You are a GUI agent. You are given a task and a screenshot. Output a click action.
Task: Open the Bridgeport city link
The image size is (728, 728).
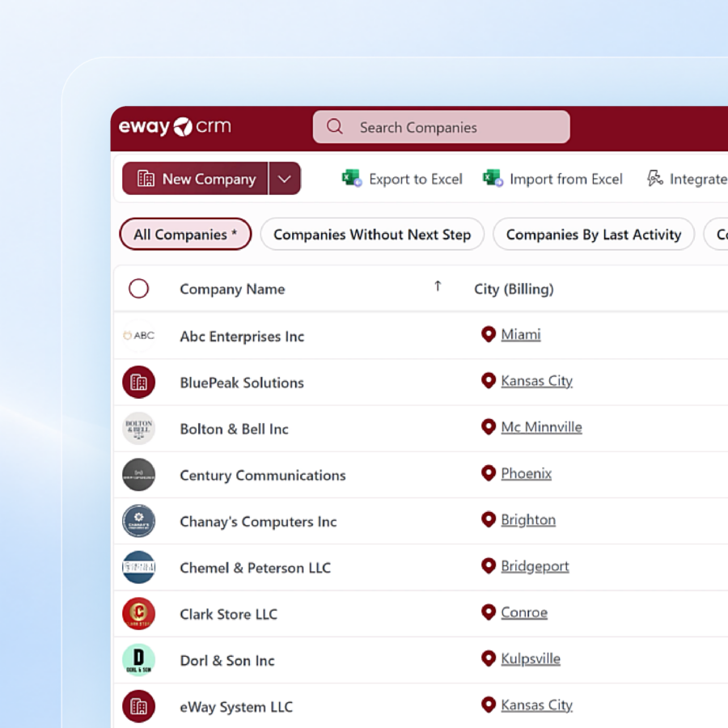click(x=535, y=566)
